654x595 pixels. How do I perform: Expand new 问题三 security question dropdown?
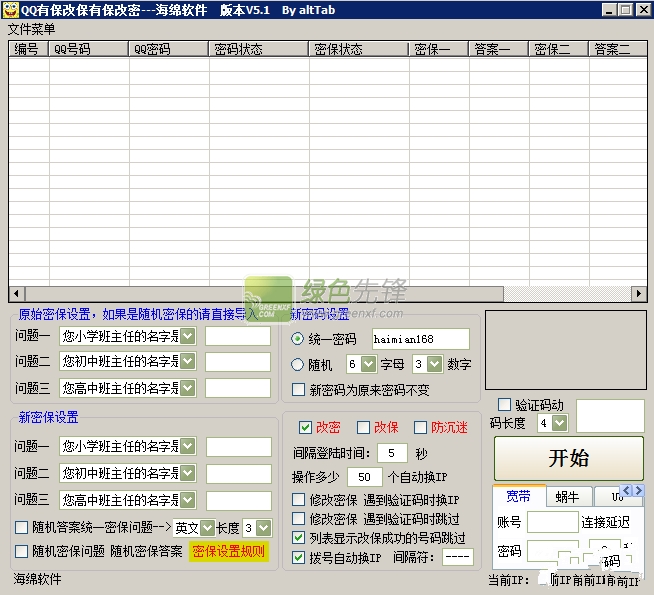[x=188, y=500]
